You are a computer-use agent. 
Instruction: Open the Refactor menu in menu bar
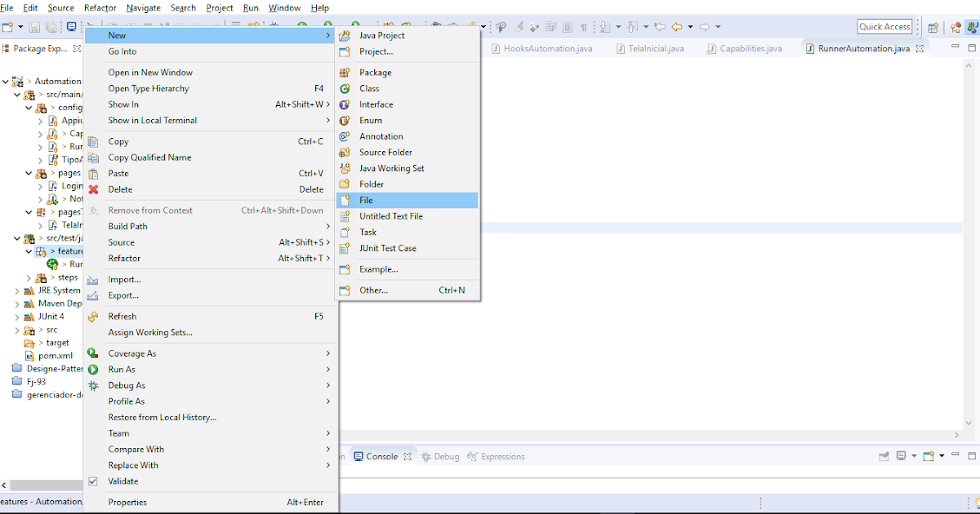100,7
